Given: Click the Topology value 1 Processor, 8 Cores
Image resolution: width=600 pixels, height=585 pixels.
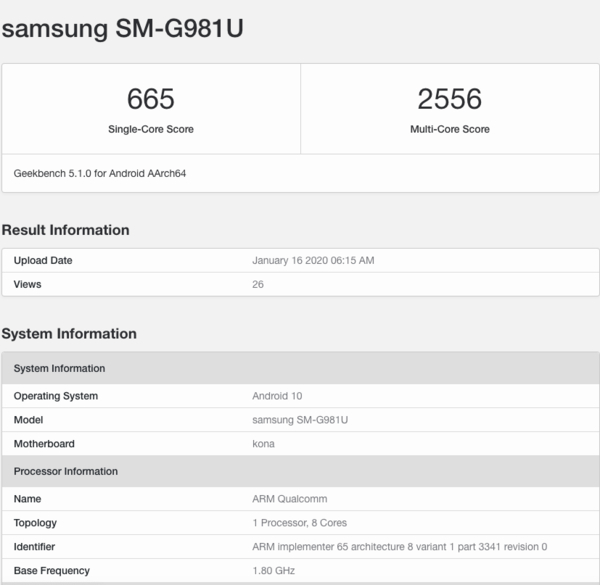Looking at the screenshot, I should (x=299, y=523).
